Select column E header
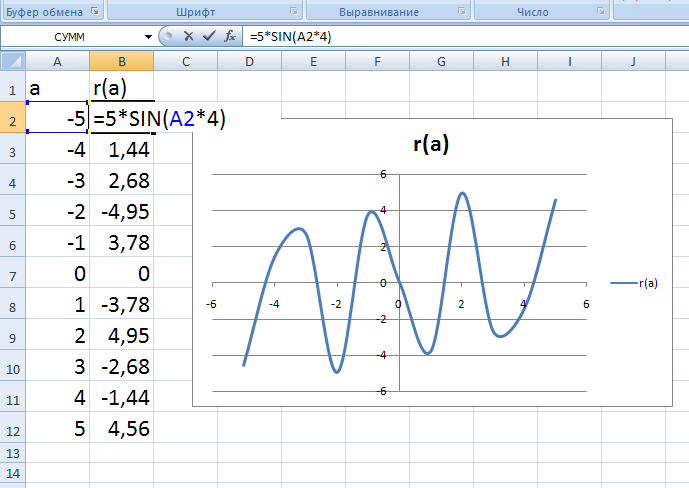This screenshot has width=689, height=488. pos(313,61)
